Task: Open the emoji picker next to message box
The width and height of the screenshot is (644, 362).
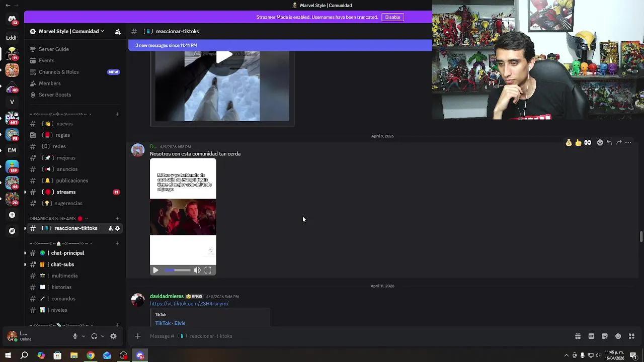Action: tap(618, 336)
